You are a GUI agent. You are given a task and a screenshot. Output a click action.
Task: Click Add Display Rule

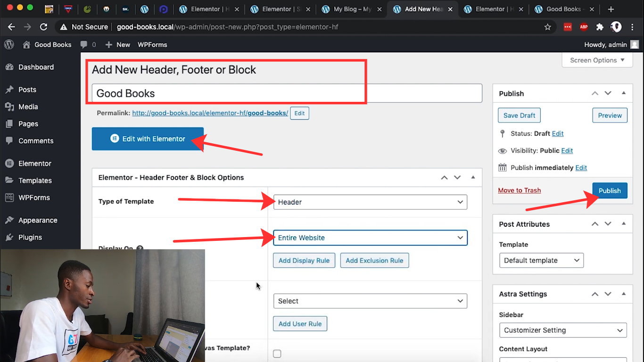click(x=304, y=260)
